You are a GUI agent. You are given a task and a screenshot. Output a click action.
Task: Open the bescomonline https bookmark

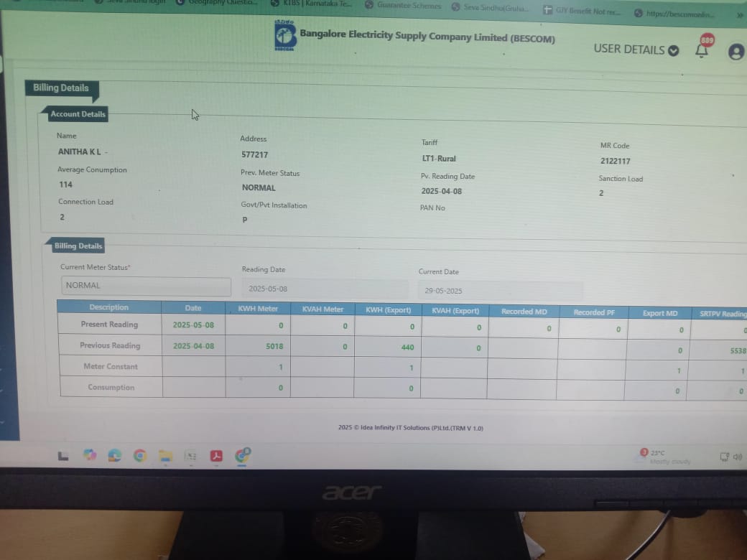pos(674,14)
